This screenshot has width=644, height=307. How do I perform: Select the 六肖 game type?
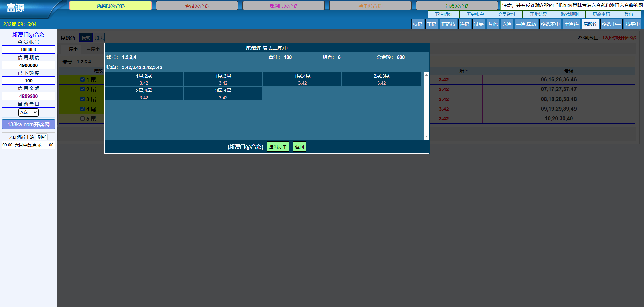pos(507,24)
